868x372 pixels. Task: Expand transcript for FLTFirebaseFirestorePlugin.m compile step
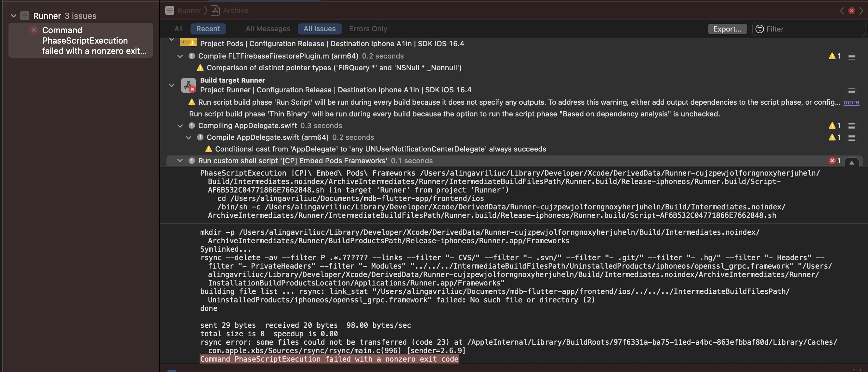pos(851,56)
